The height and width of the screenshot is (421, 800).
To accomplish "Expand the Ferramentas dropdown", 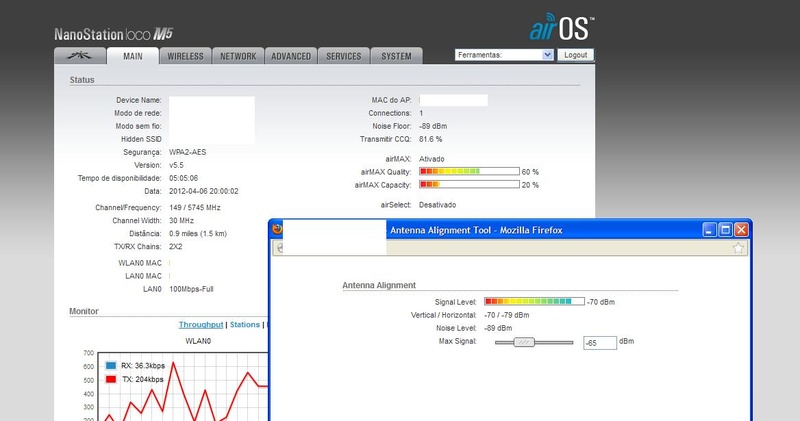I will 504,55.
